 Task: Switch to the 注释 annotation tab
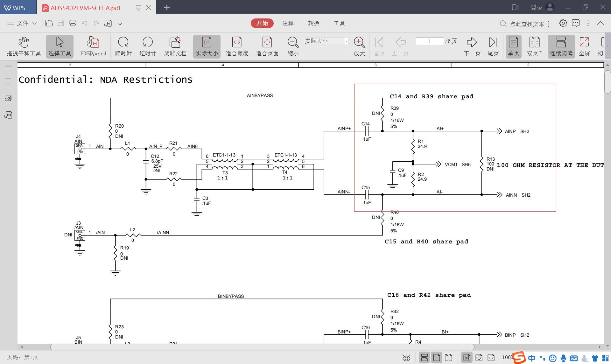[x=288, y=23]
